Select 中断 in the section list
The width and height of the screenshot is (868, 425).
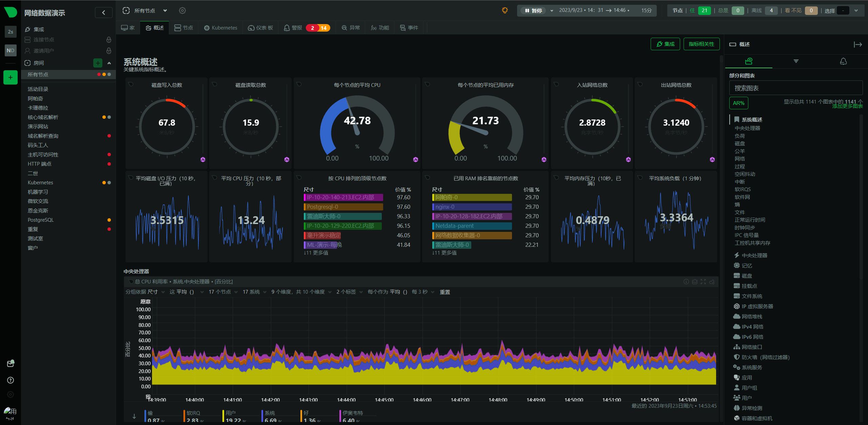pyautogui.click(x=740, y=182)
